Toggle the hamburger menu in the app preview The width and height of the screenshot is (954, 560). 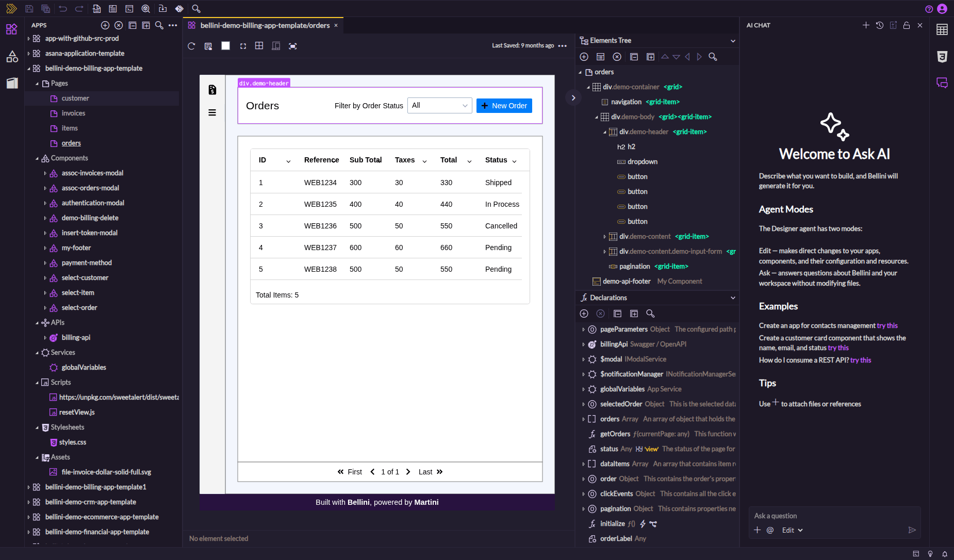(x=212, y=112)
